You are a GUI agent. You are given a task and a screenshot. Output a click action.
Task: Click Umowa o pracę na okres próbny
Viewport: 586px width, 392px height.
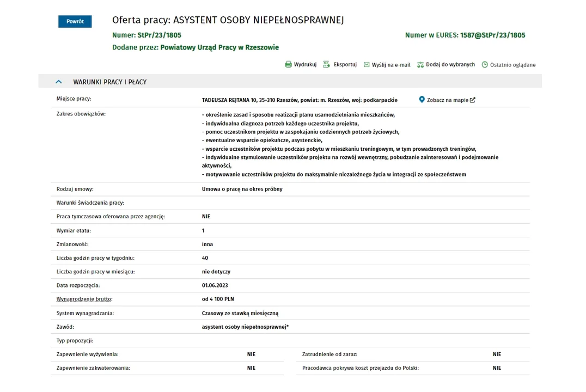click(x=242, y=189)
